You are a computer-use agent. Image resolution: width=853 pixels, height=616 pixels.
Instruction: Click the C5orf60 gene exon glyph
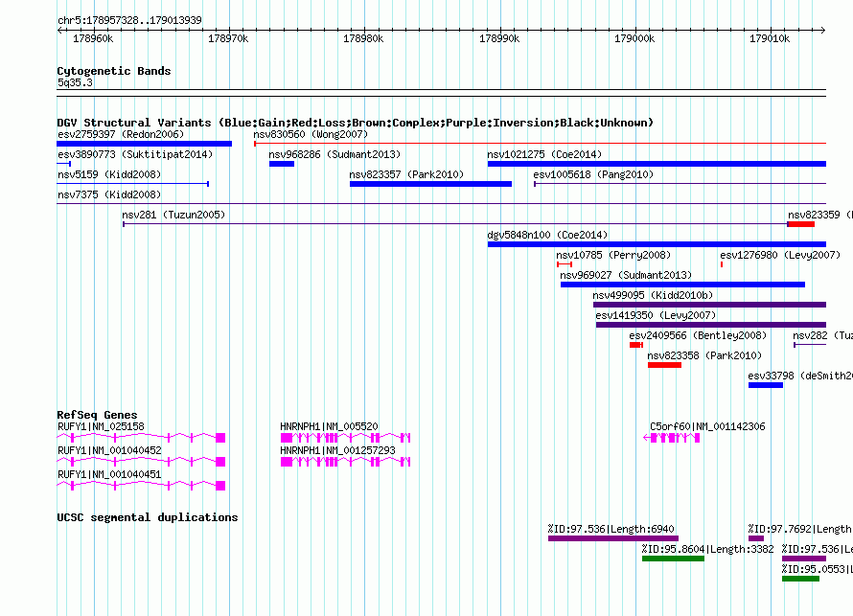pos(671,438)
